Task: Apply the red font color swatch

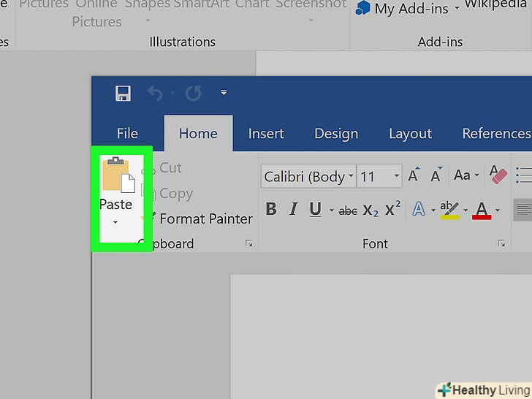Action: (x=482, y=210)
